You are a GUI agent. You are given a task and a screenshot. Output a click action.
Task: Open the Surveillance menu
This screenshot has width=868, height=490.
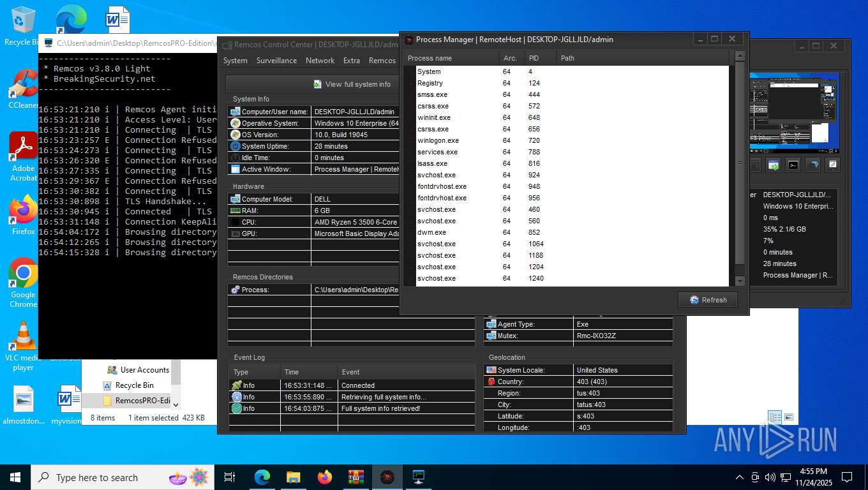276,61
